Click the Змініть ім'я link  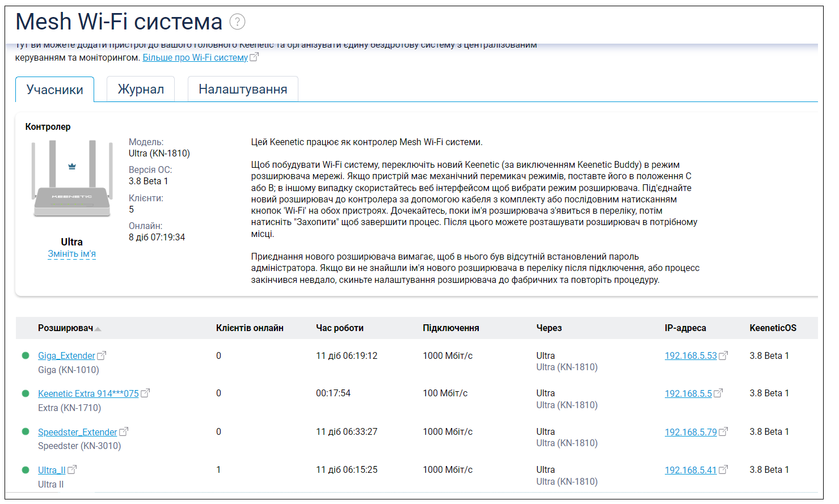[71, 254]
